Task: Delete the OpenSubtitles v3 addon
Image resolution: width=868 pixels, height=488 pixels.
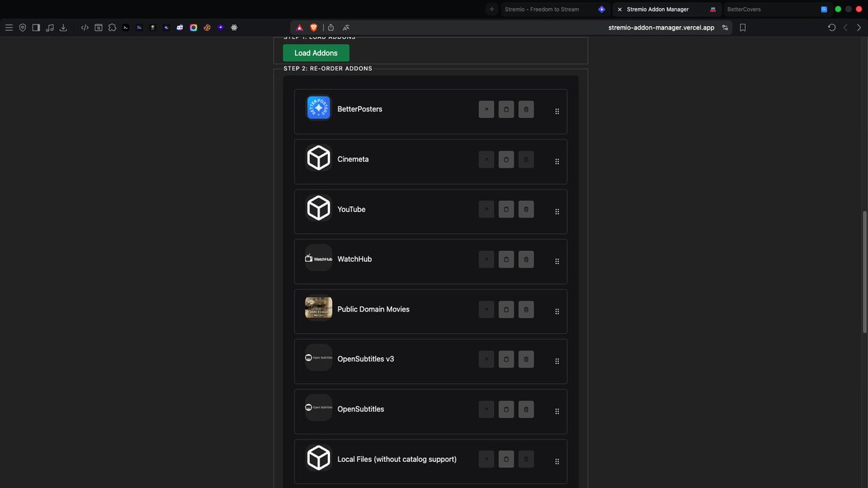Action: click(526, 359)
